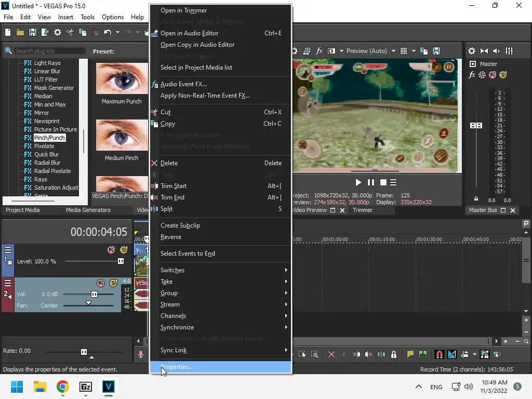Click the Open folder toolbar icon
Screen dimensions: 532x399
coord(20,32)
